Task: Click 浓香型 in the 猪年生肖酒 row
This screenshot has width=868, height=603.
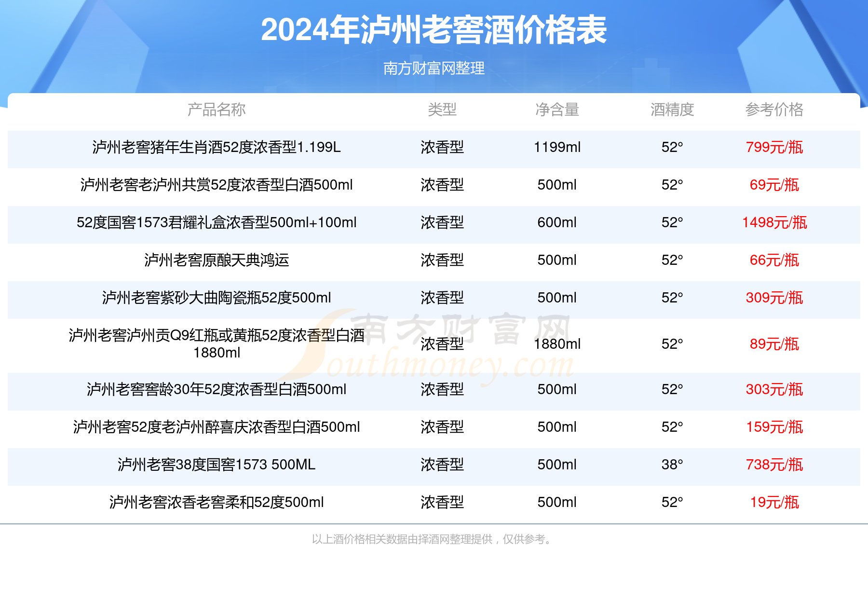Action: tap(442, 147)
